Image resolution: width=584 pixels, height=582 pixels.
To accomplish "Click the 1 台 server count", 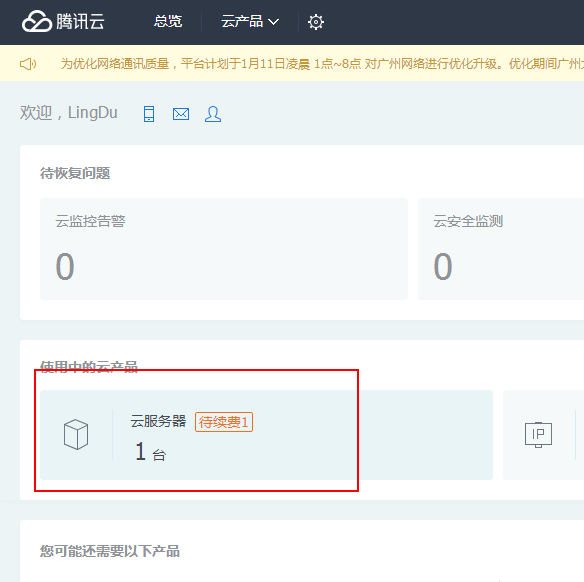I will pyautogui.click(x=150, y=452).
